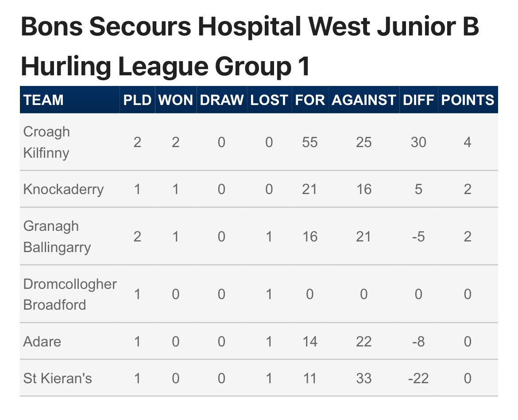Click the TEAM column header

43,100
